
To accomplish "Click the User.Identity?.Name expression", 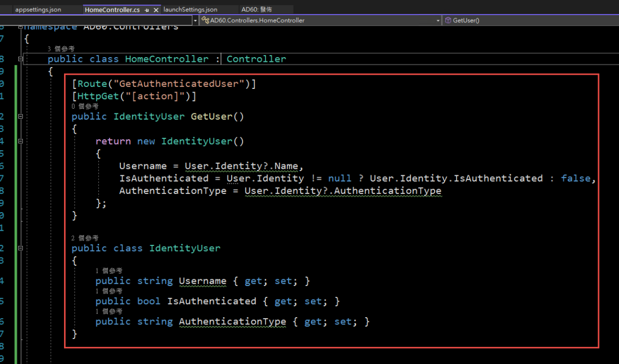I will [x=241, y=166].
